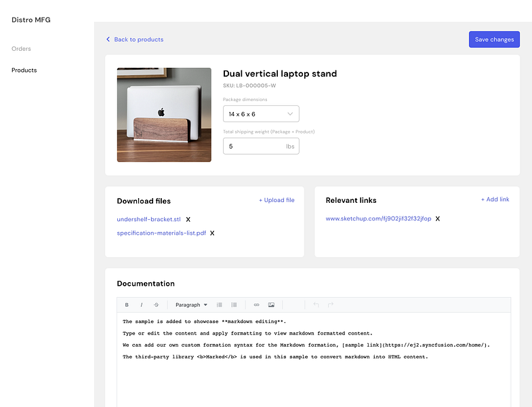
Task: Click the Download files heading
Action: point(144,201)
